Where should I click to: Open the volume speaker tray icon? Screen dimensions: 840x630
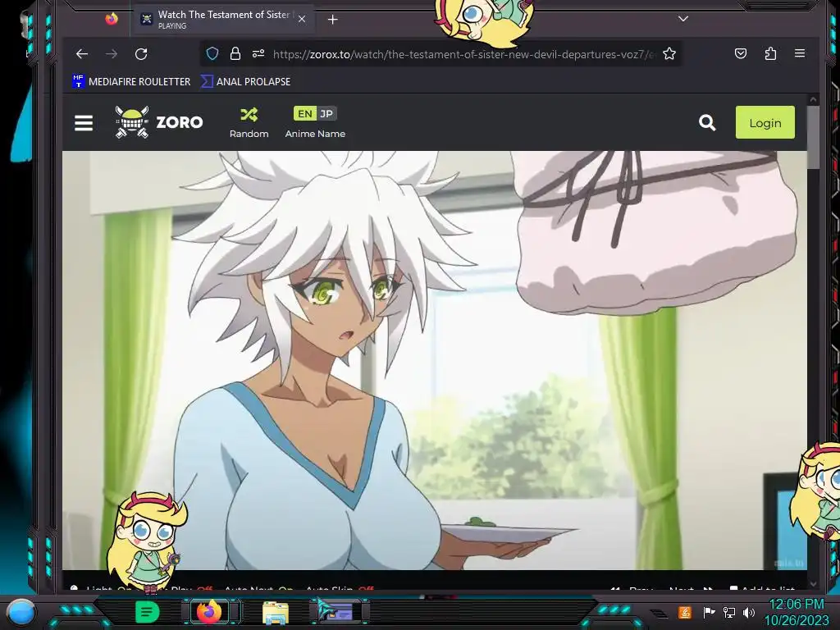coord(749,612)
